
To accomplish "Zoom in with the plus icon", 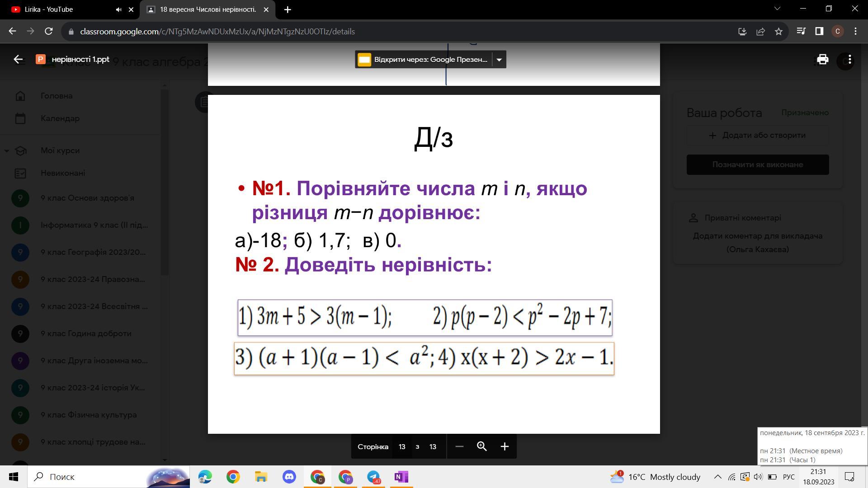I will [505, 446].
